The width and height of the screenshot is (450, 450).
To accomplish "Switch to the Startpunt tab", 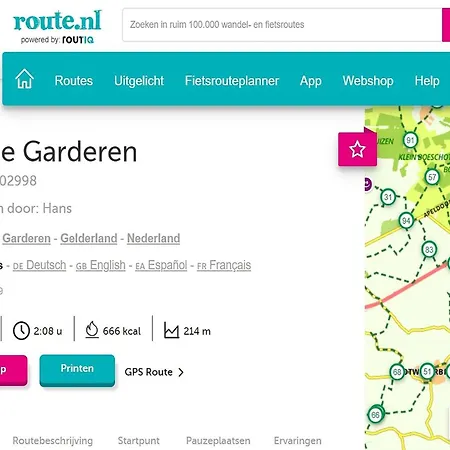I will [x=139, y=441].
